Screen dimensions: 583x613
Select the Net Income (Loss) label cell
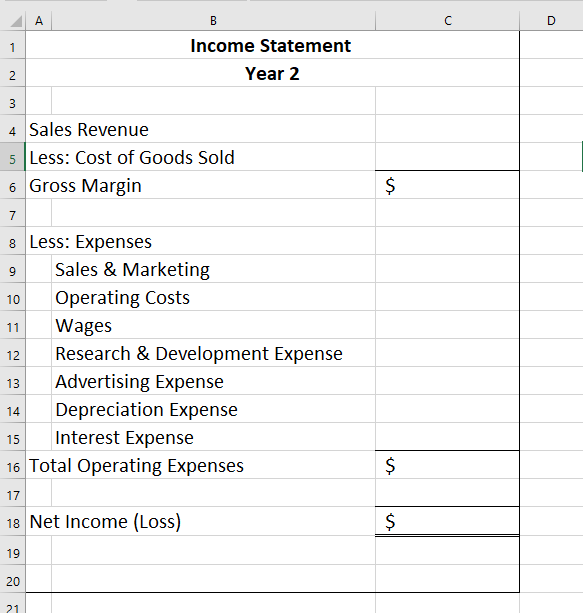click(201, 522)
